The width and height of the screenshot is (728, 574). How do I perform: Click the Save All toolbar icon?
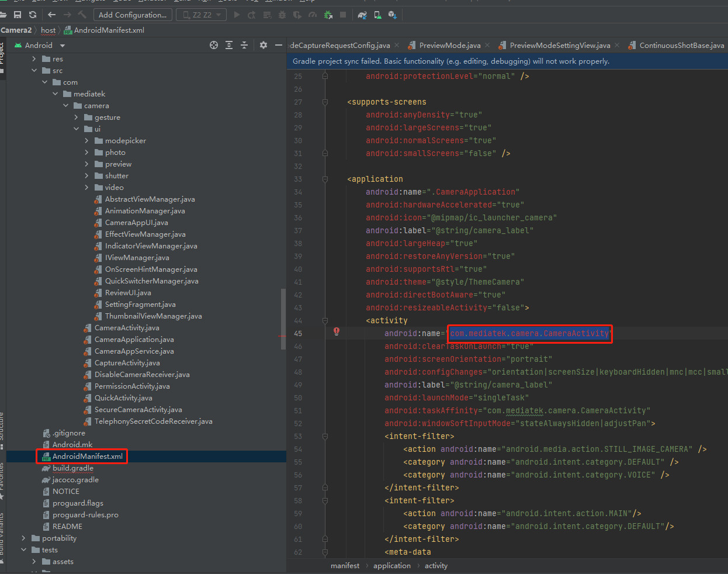click(x=18, y=15)
